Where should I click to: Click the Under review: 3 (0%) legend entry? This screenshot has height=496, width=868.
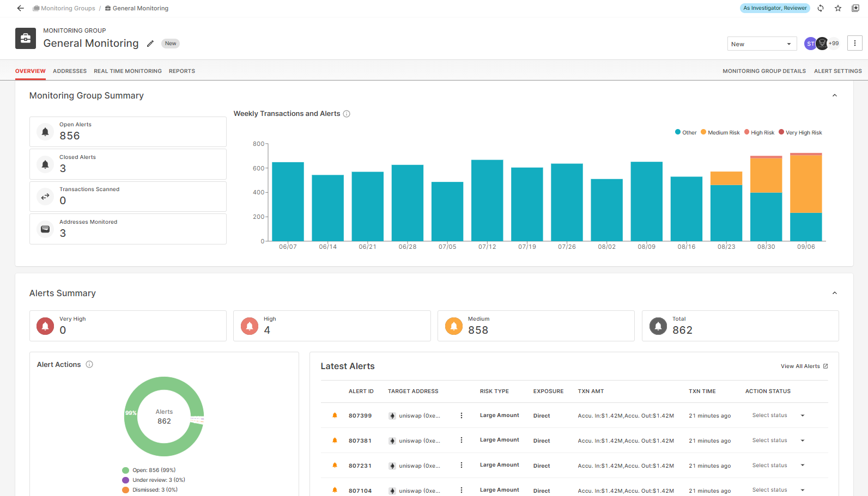[x=154, y=480]
